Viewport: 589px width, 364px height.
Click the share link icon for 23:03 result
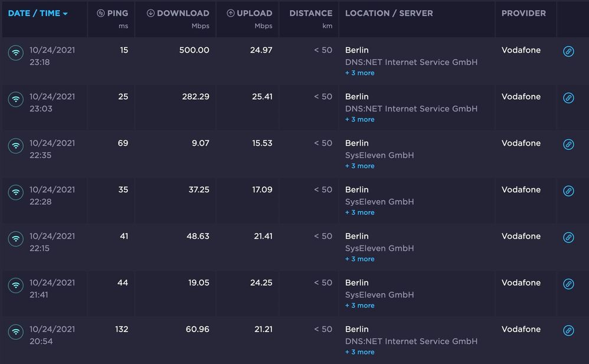[x=568, y=98]
